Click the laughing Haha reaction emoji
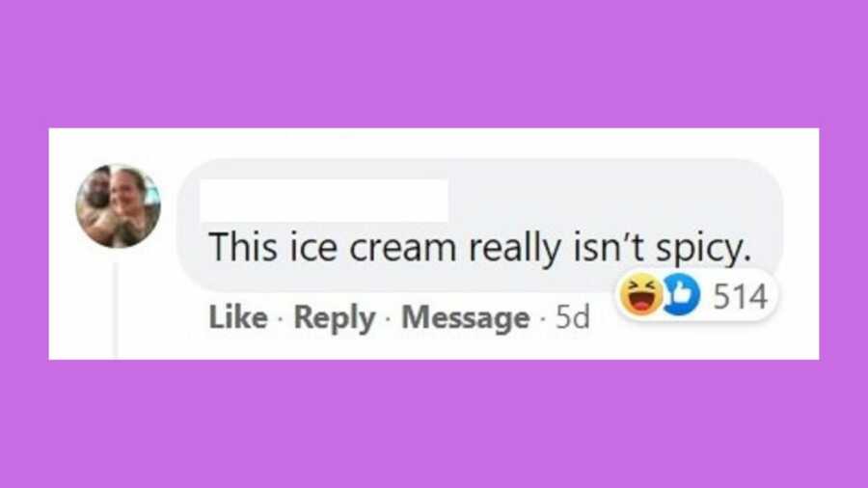Screen dimensions: 868x488 [640, 295]
